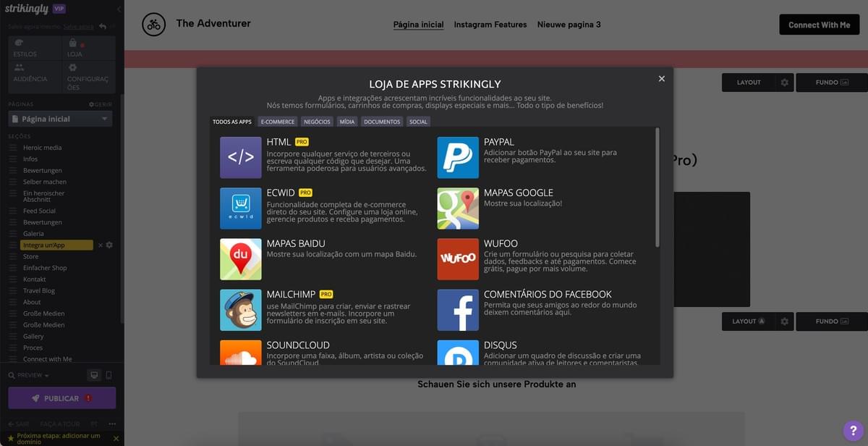Click the Gerir pages link
868x446 pixels.
point(101,104)
